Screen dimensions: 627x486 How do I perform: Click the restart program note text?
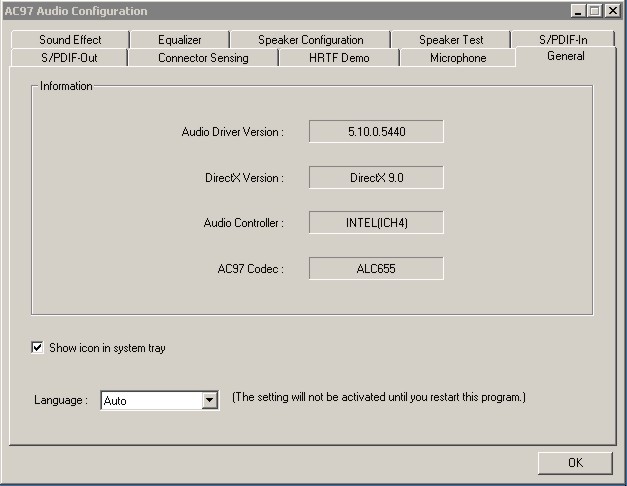379,397
